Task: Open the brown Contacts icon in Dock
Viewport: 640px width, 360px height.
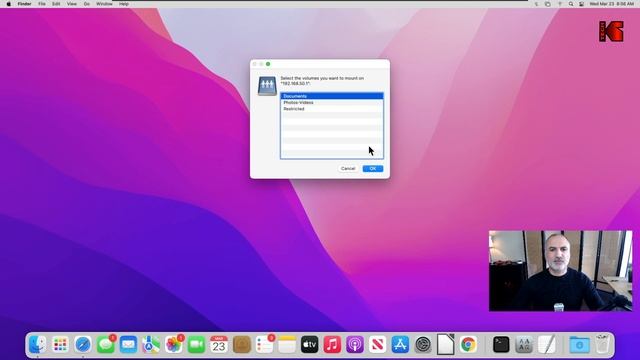Action: 242,344
